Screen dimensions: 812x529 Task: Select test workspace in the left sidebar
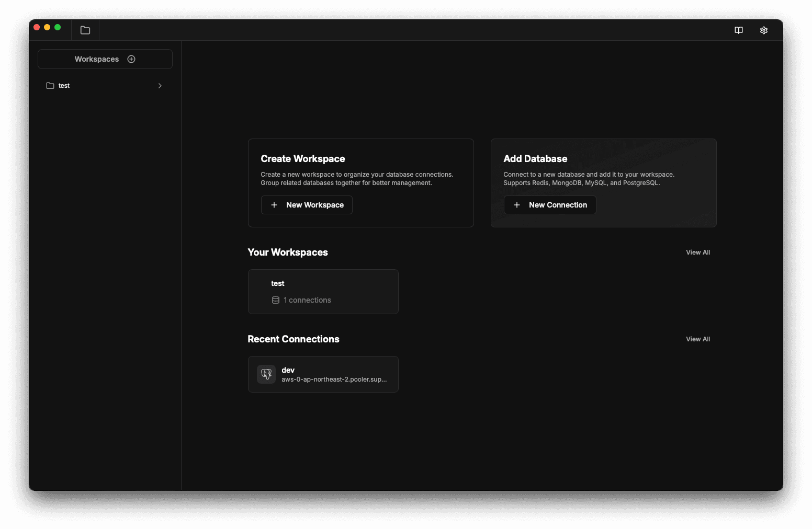64,86
